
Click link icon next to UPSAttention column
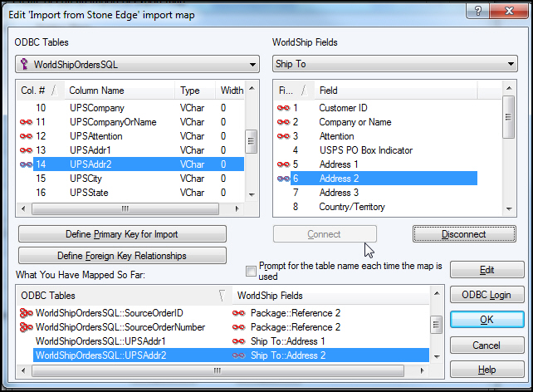point(26,136)
